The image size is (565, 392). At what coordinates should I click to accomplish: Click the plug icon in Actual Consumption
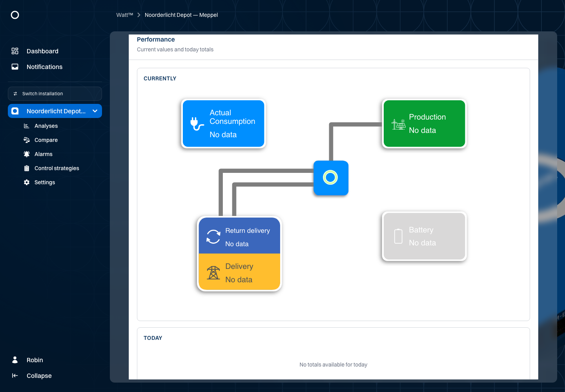(197, 123)
